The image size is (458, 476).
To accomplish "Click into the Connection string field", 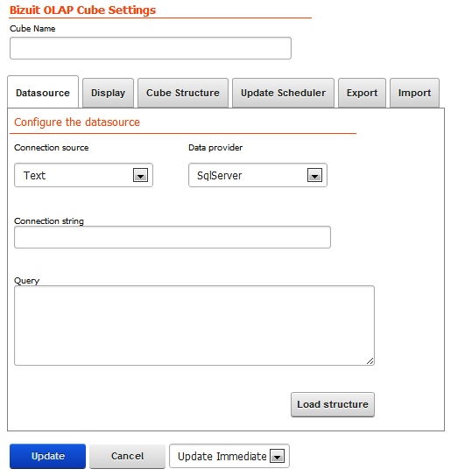I will click(173, 237).
